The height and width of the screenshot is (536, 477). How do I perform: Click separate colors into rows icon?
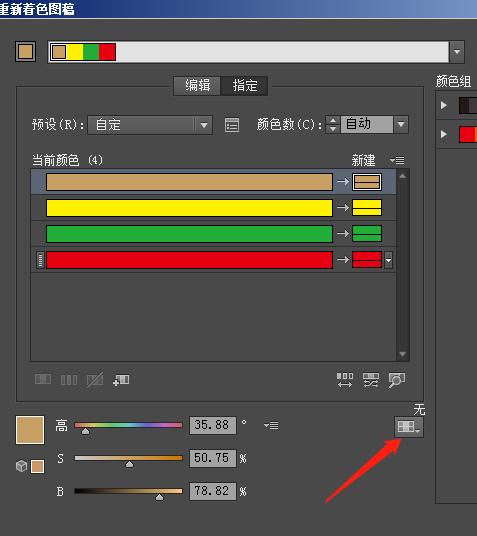point(69,380)
